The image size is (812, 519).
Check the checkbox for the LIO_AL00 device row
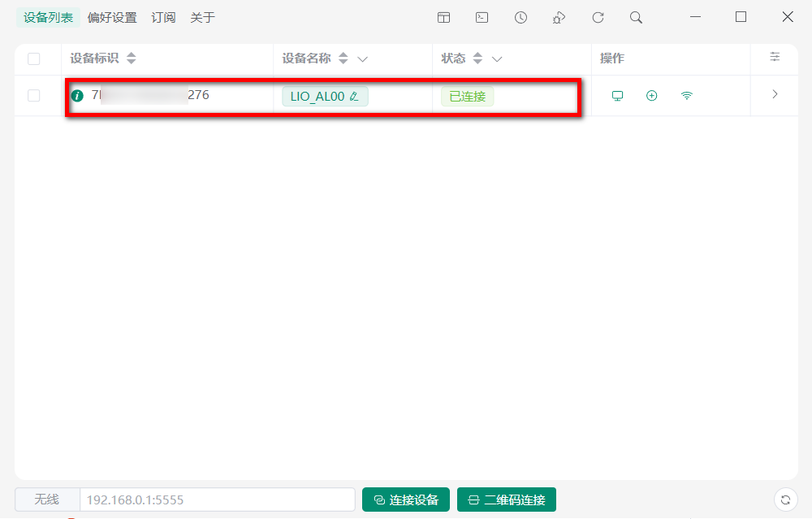33,95
